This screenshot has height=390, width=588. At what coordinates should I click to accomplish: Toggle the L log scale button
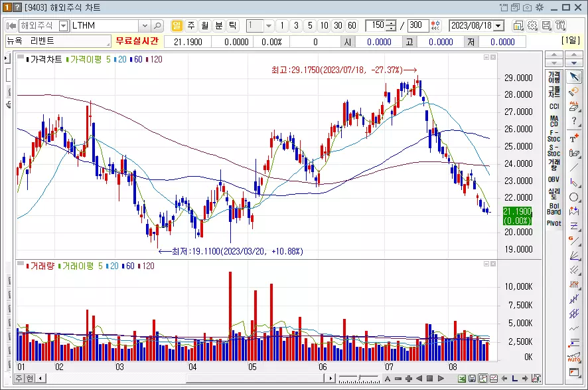[514, 378]
